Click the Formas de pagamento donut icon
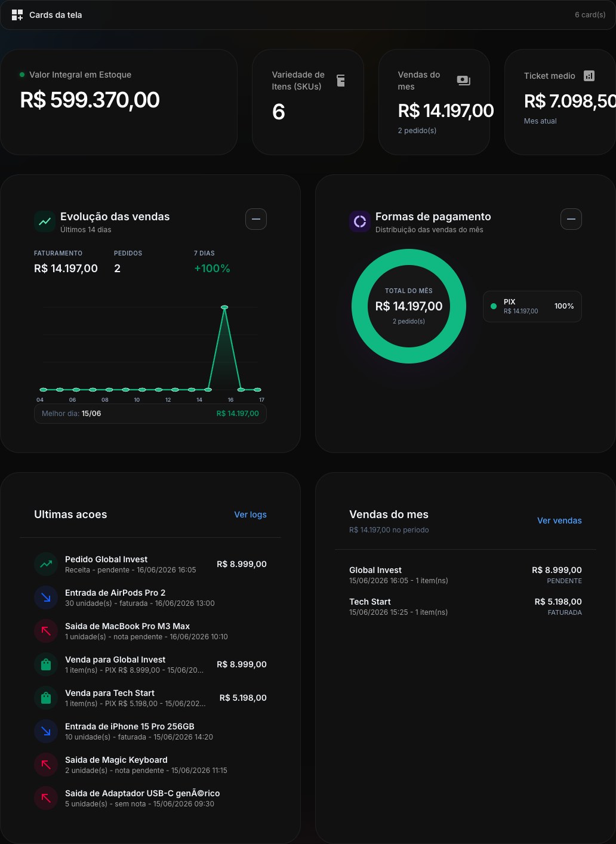The height and width of the screenshot is (844, 616). pyautogui.click(x=360, y=221)
